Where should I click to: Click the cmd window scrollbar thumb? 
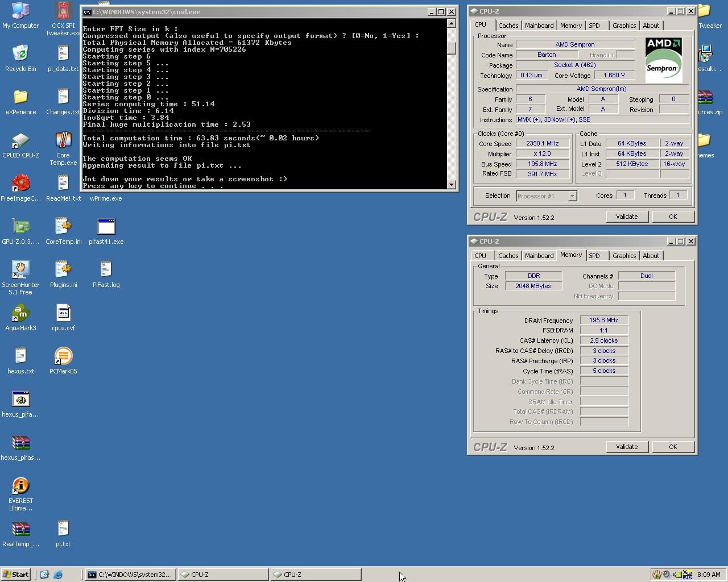coord(452,49)
